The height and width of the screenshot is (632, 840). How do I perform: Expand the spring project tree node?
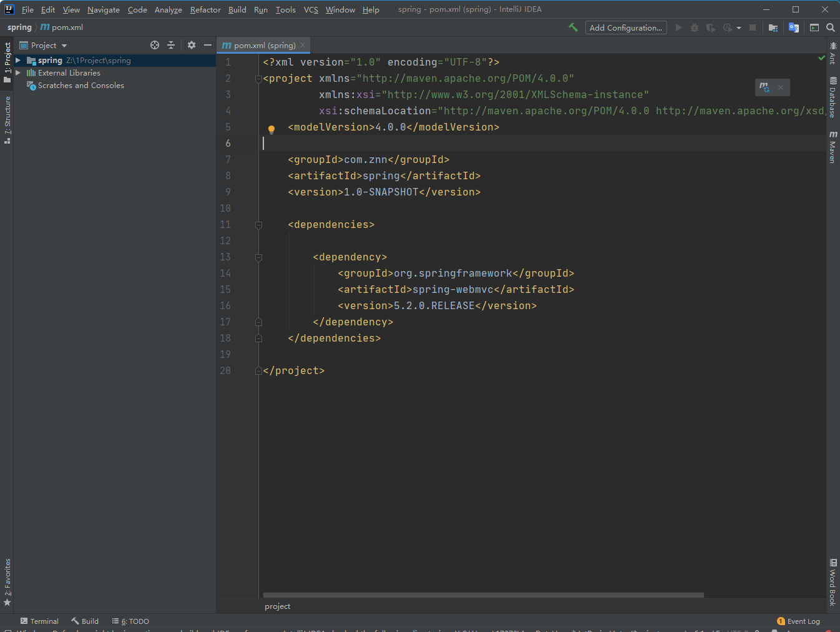pos(18,60)
